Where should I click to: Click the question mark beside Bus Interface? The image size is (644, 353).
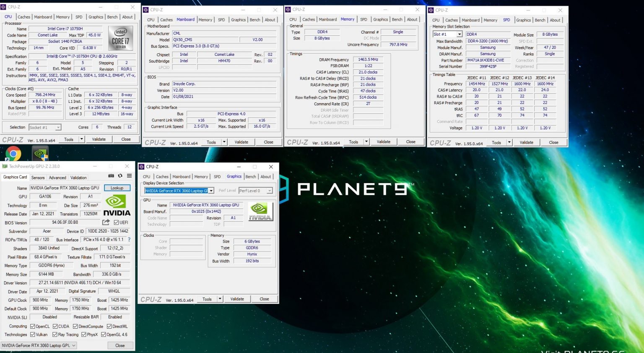(129, 240)
